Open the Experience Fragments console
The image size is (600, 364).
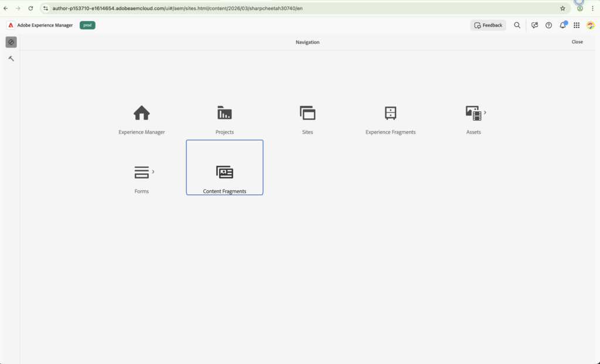[390, 114]
